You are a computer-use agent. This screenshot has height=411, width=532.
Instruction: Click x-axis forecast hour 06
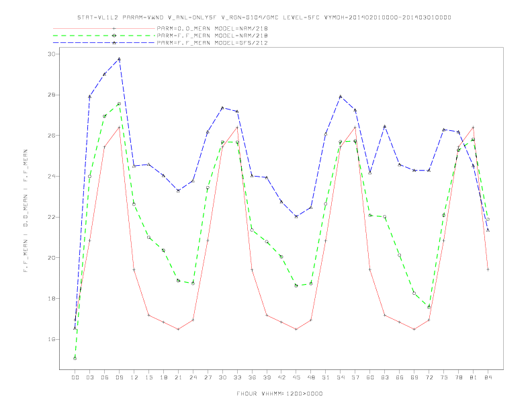(105, 377)
